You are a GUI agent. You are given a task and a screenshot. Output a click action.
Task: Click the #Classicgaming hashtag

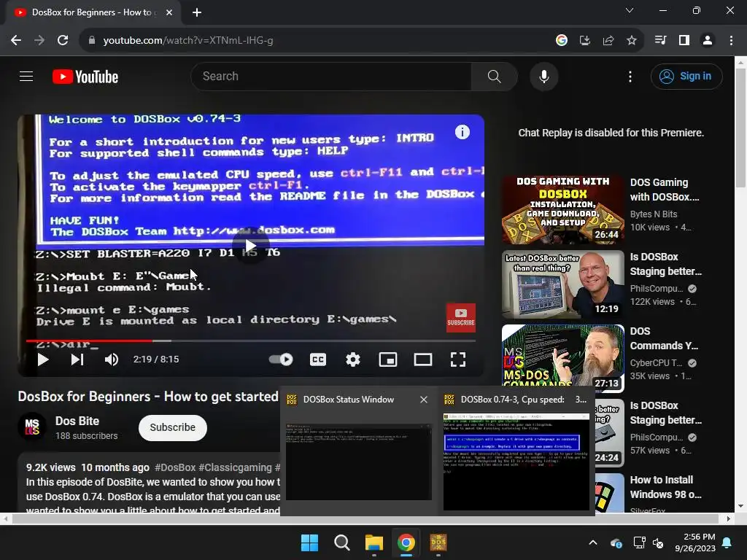pyautogui.click(x=236, y=467)
